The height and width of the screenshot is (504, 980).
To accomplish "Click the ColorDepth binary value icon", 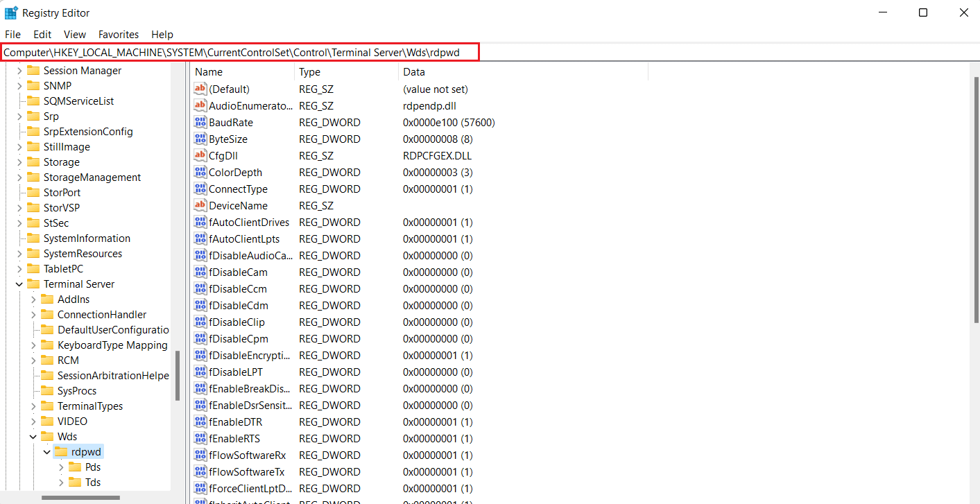I will (x=200, y=173).
